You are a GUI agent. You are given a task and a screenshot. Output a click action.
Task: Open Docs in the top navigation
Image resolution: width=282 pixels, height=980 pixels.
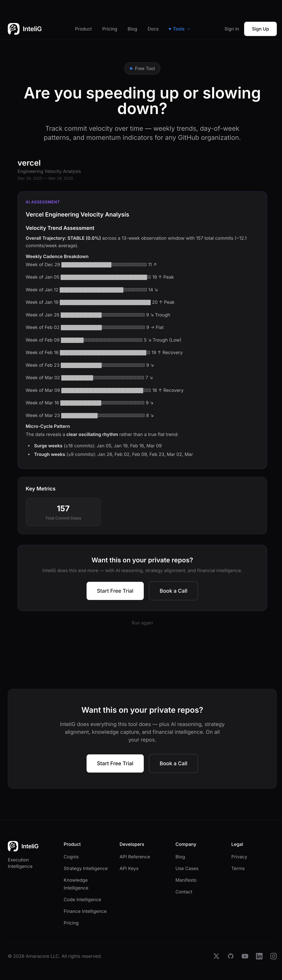tap(153, 29)
